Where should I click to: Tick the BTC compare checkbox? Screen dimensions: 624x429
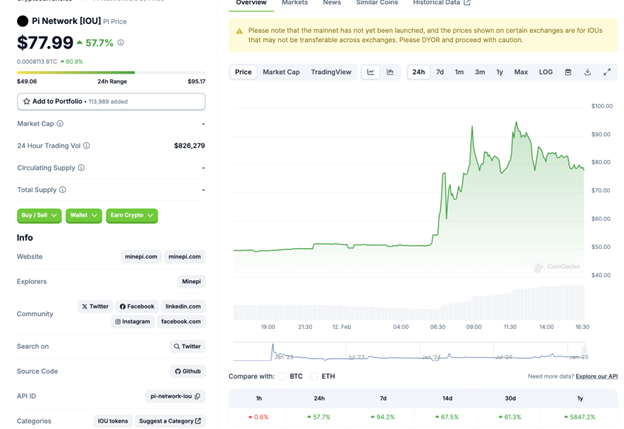[283, 376]
